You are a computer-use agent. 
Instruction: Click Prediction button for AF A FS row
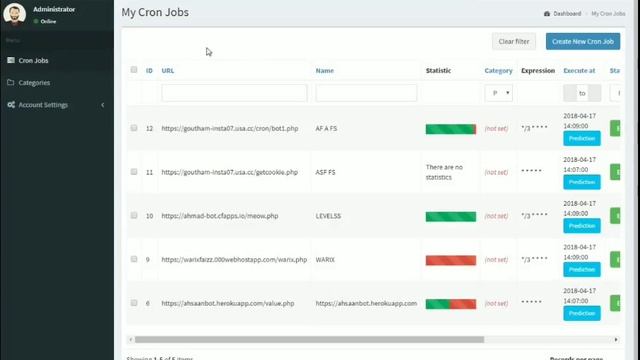[582, 138]
